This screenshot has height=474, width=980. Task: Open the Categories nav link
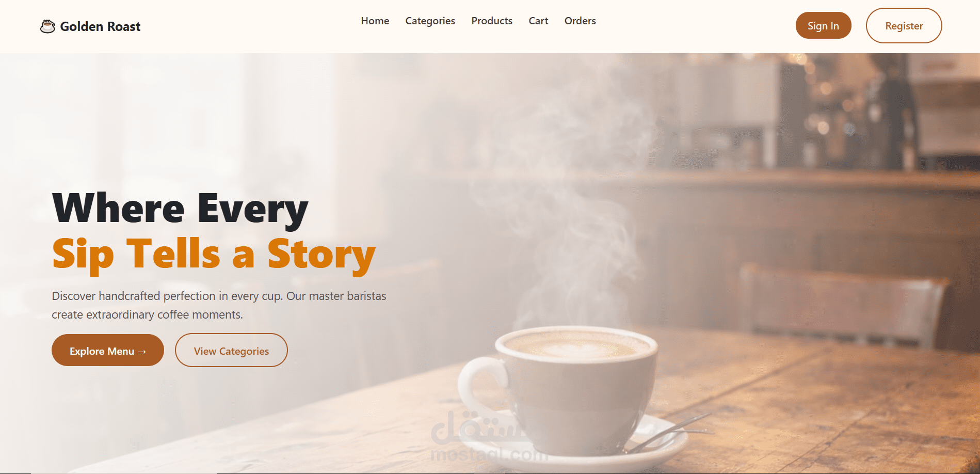click(430, 21)
